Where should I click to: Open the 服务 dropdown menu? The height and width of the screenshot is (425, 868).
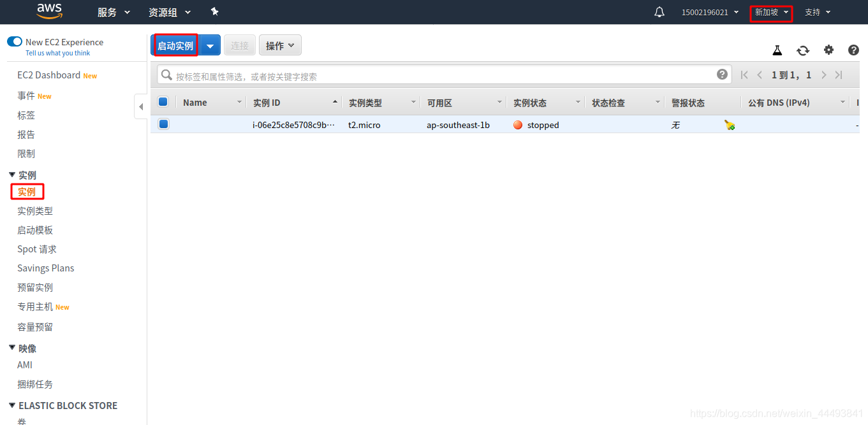[114, 12]
